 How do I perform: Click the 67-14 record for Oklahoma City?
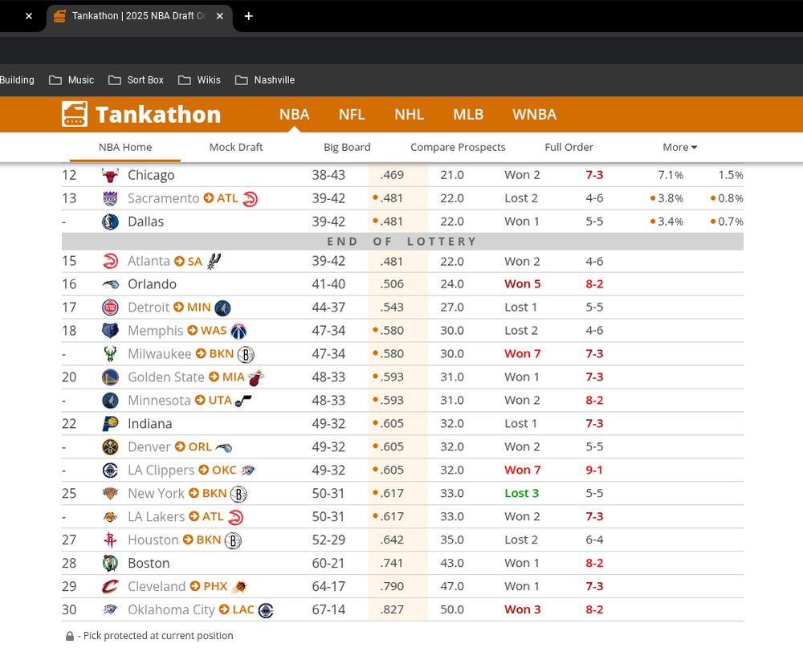point(328,609)
